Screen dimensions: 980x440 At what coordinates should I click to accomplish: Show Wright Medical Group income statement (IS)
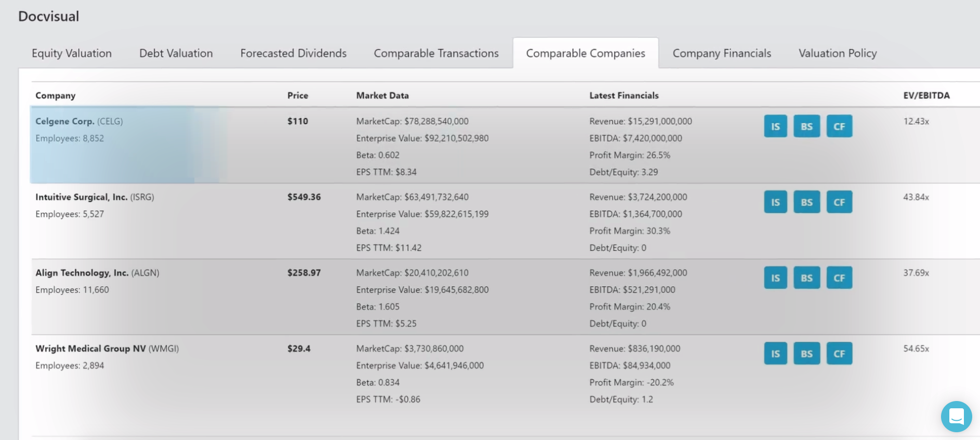[x=775, y=354]
